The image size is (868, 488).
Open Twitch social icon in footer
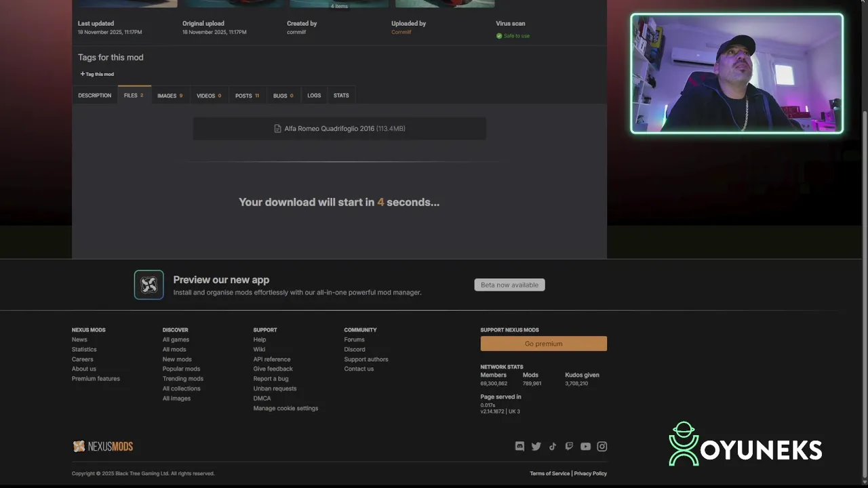point(569,446)
